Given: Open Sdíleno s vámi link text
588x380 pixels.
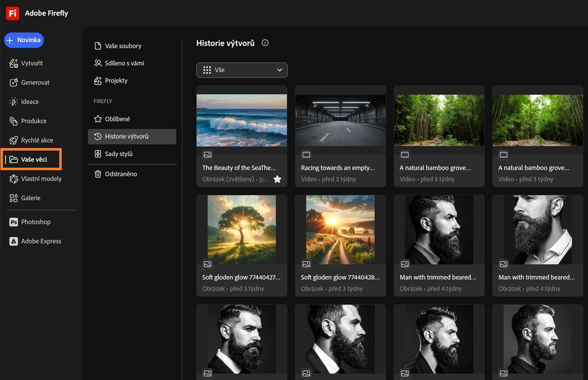Looking at the screenshot, I should click(124, 63).
